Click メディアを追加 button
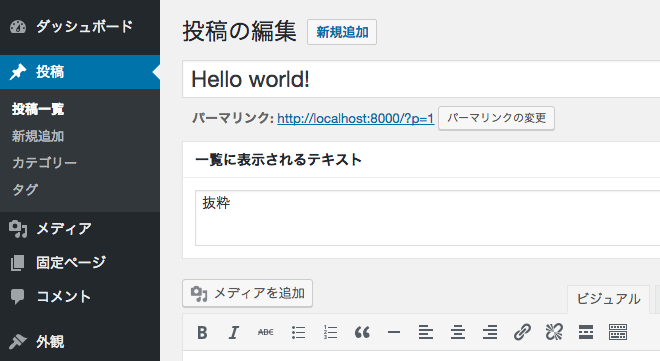This screenshot has height=361, width=660. click(248, 293)
